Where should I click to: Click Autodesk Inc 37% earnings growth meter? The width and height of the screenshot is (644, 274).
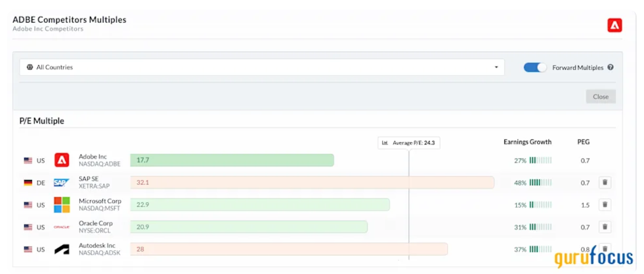pos(540,249)
